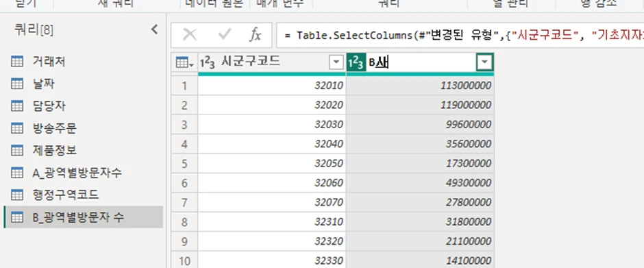This screenshot has height=268, width=644.
Task: Click the table icon beside 날짜
Action: 17,84
